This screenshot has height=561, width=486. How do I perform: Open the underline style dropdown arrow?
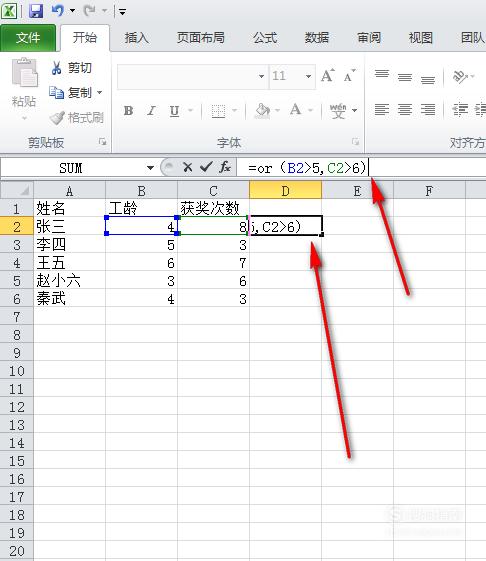(190, 111)
